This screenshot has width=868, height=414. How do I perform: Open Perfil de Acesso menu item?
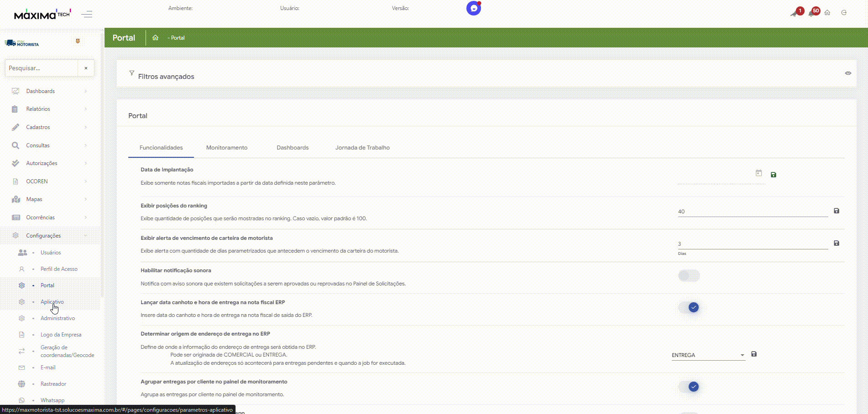(59, 269)
